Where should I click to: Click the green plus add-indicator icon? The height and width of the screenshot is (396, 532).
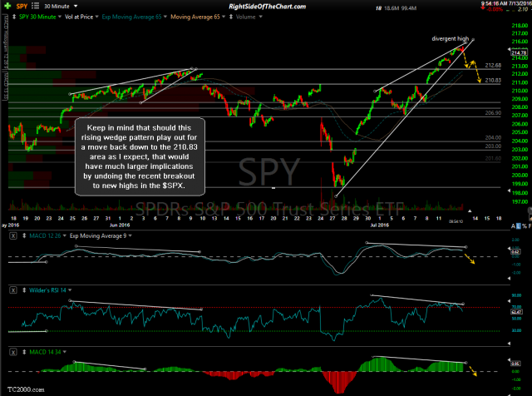point(7,6)
